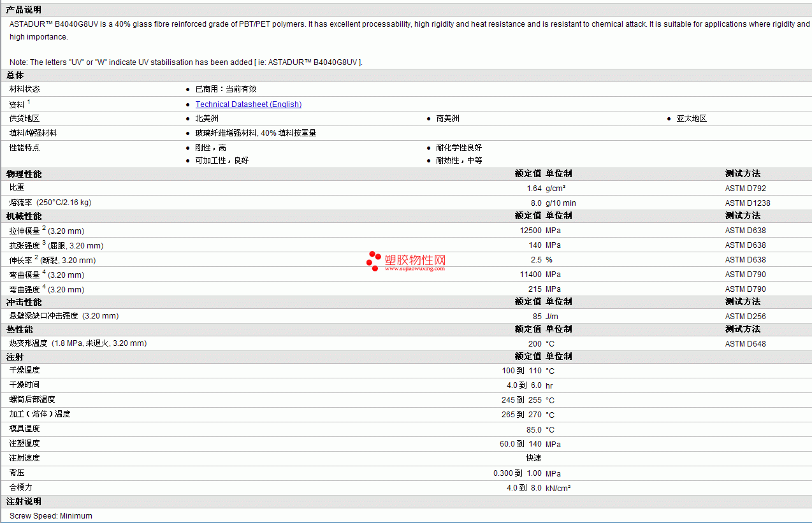Select the "熔流率 (250°C/2.16 kg)" row label
Image resolution: width=812 pixels, height=523 pixels.
(50, 203)
